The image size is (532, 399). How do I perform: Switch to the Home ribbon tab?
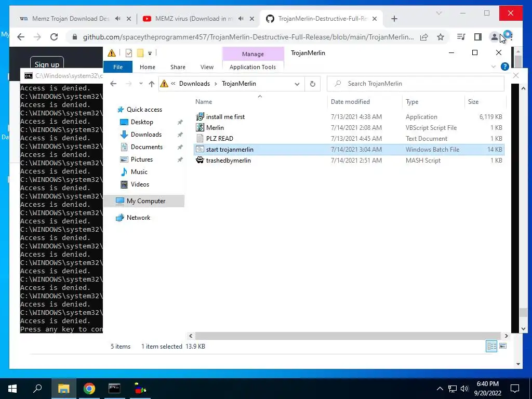tap(147, 67)
